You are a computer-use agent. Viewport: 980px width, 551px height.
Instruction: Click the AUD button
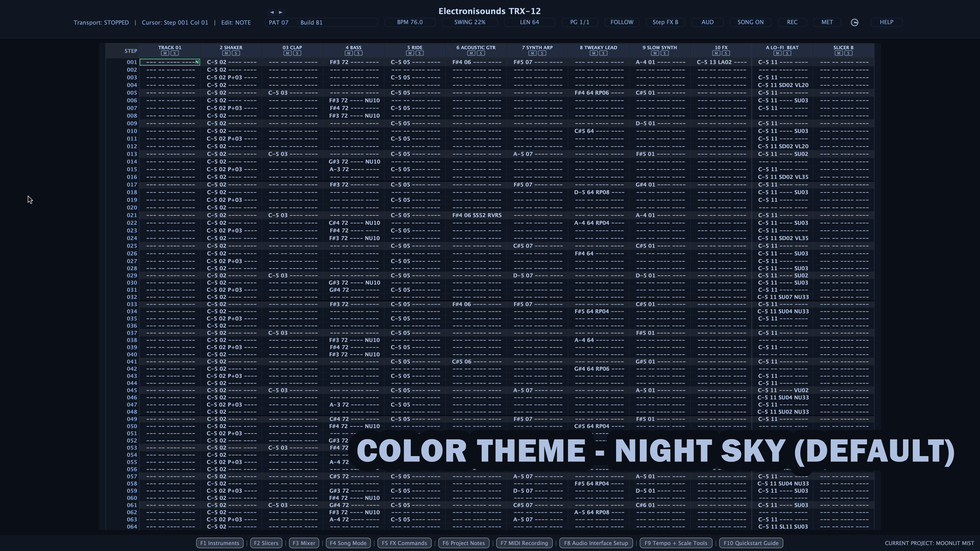pyautogui.click(x=708, y=22)
